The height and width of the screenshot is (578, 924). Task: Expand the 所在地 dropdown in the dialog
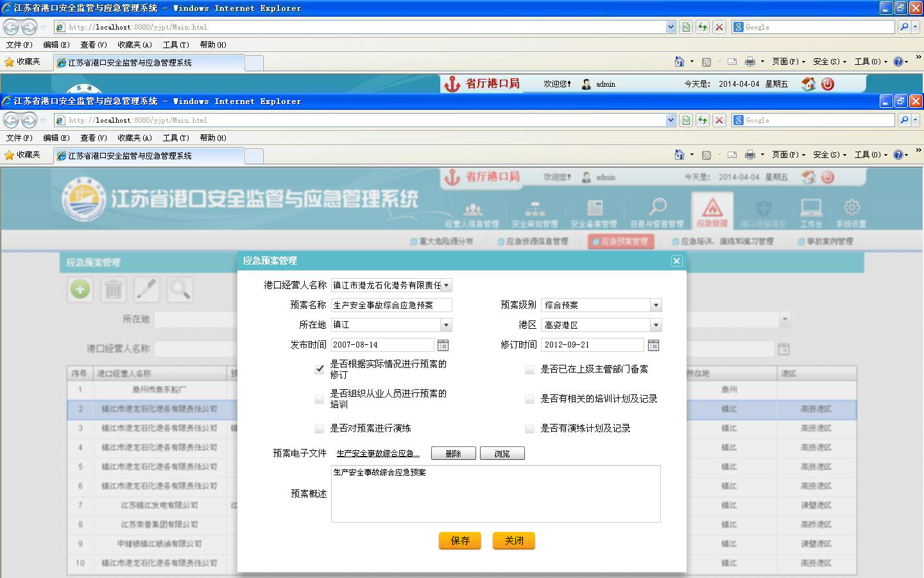446,325
